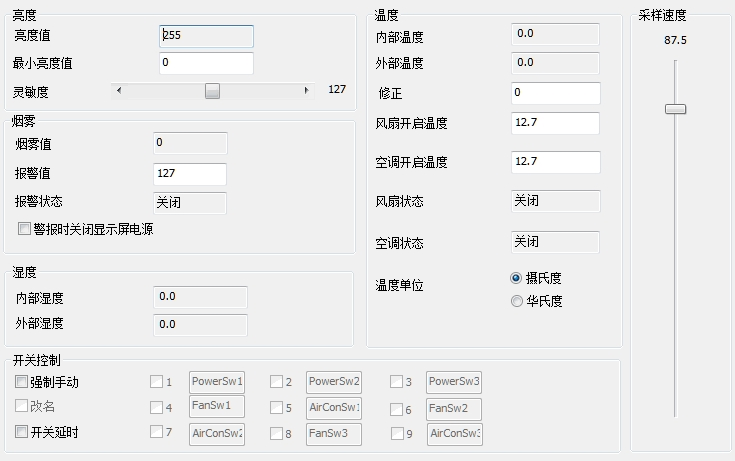The width and height of the screenshot is (735, 461).
Task: Click the 最小亮度值 input field
Action: pyautogui.click(x=206, y=63)
